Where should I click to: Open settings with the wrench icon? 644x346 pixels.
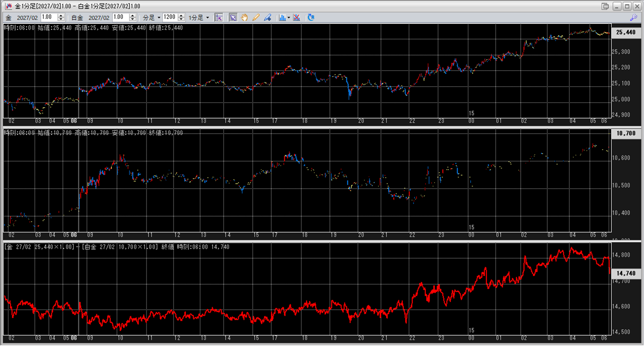click(633, 18)
